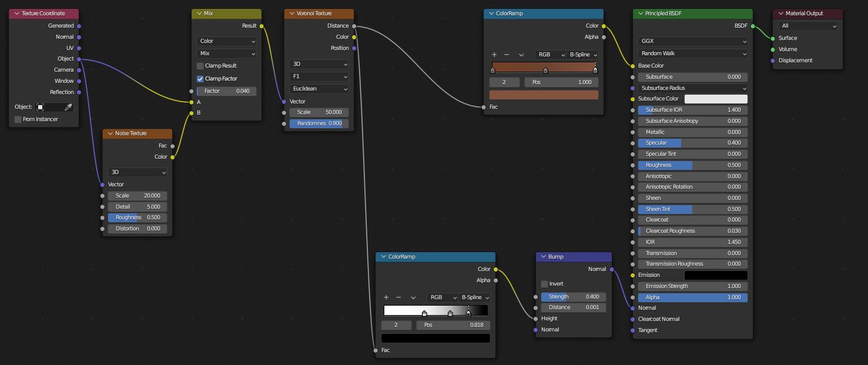Click the Position output socket on Voronoi Texture
This screenshot has height=365, width=868.
click(354, 48)
